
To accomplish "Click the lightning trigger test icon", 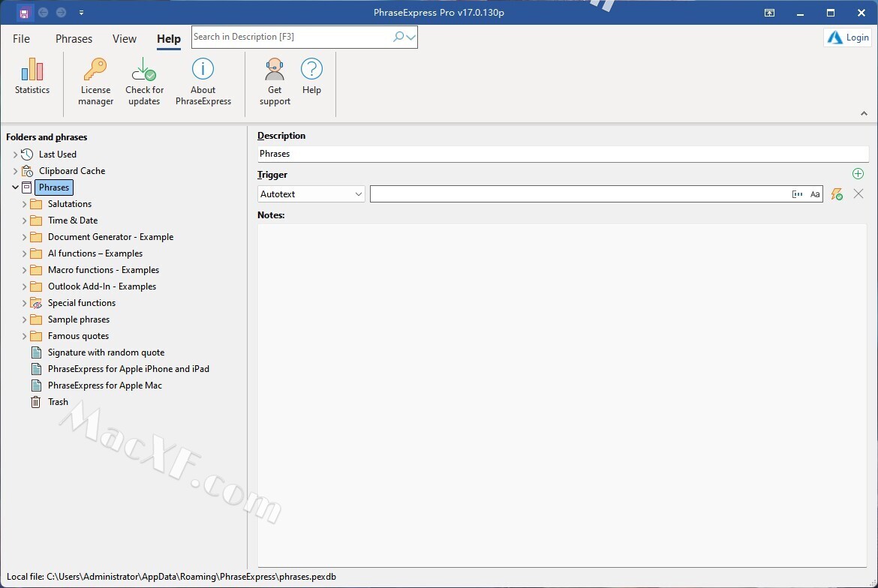I will [837, 194].
